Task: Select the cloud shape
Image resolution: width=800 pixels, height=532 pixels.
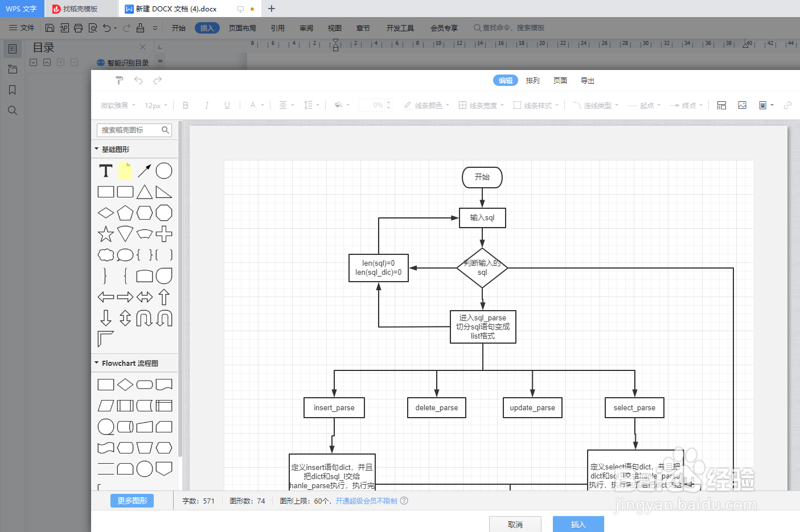Action: (x=106, y=255)
